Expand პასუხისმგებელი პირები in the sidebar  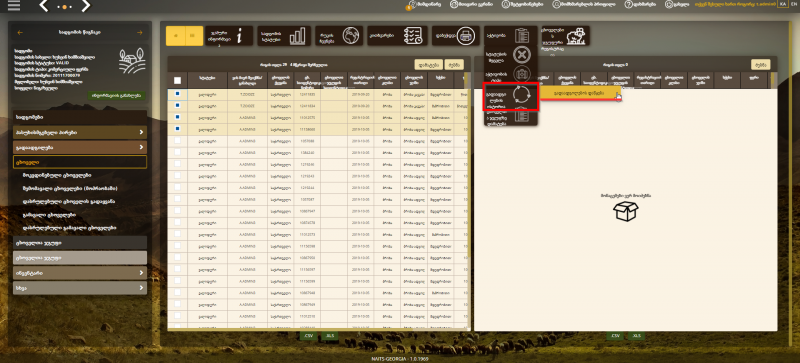pyautogui.click(x=80, y=132)
